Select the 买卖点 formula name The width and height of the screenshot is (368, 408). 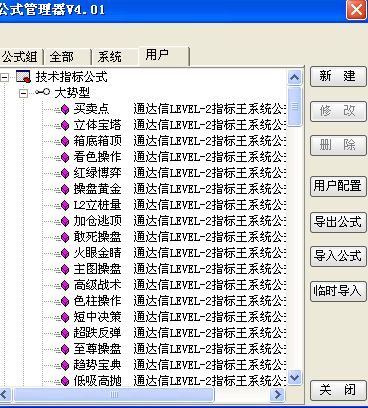(91, 109)
